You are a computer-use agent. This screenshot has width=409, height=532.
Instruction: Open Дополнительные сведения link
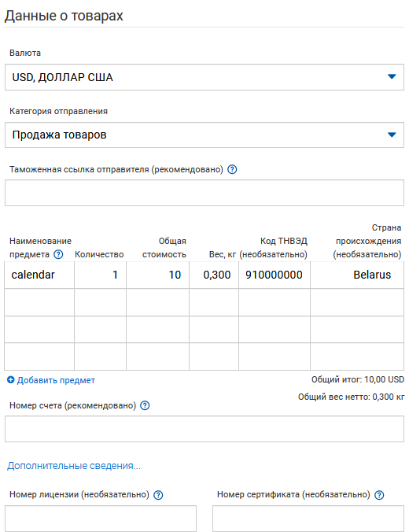coord(74,466)
